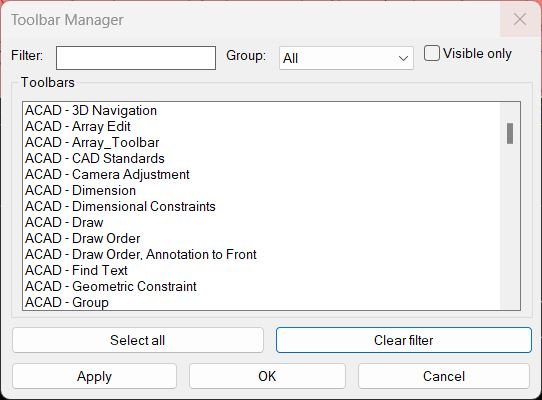The image size is (542, 400).
Task: Open the Group dropdown showing All
Action: (346, 58)
